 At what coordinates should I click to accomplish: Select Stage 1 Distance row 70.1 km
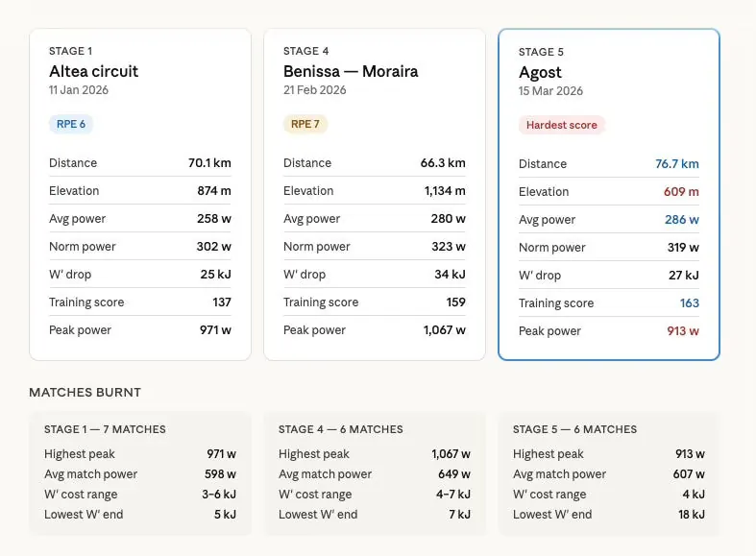coord(140,163)
